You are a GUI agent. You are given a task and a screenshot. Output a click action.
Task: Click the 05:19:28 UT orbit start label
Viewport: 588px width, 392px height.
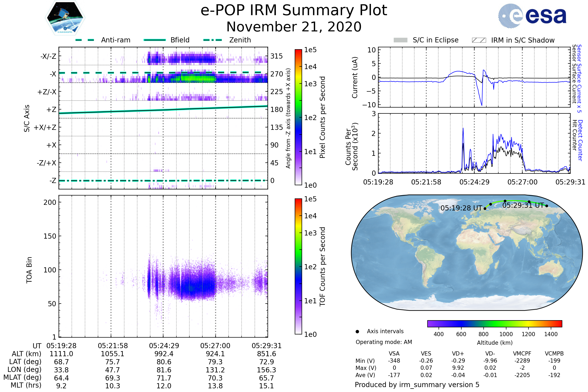[x=461, y=208]
